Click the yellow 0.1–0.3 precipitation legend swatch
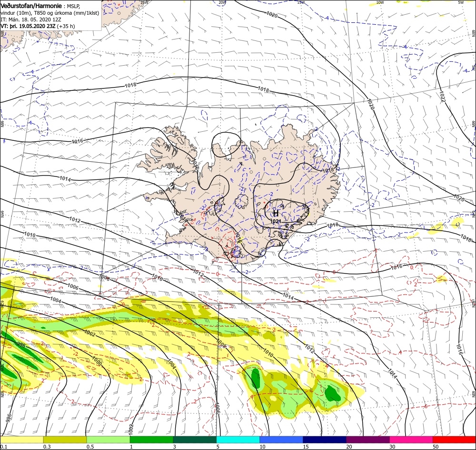The width and height of the screenshot is (476, 450). pos(21,440)
